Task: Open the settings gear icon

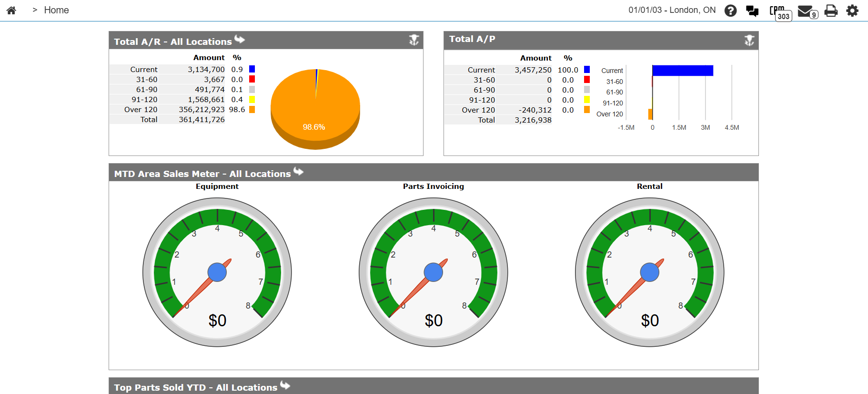Action: click(852, 10)
